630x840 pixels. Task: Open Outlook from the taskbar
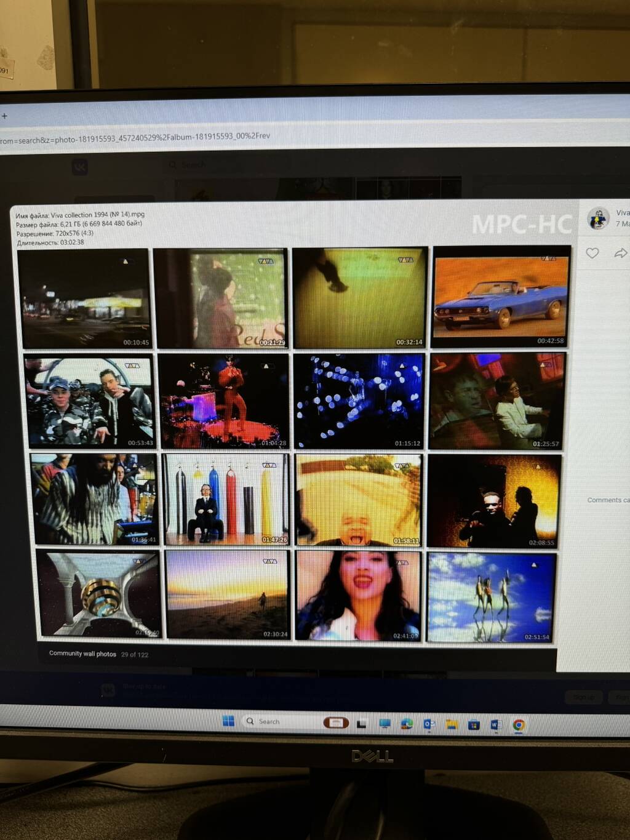(429, 724)
